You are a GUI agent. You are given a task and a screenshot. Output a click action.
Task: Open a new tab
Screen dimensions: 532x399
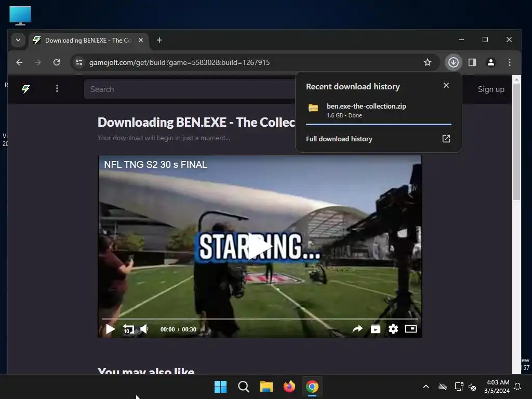[159, 40]
